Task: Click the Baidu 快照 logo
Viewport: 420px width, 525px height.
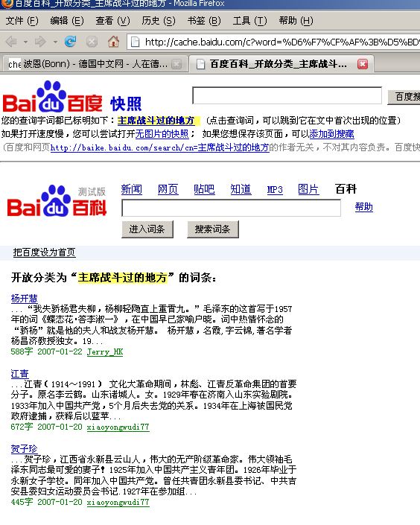Action: pos(72,97)
